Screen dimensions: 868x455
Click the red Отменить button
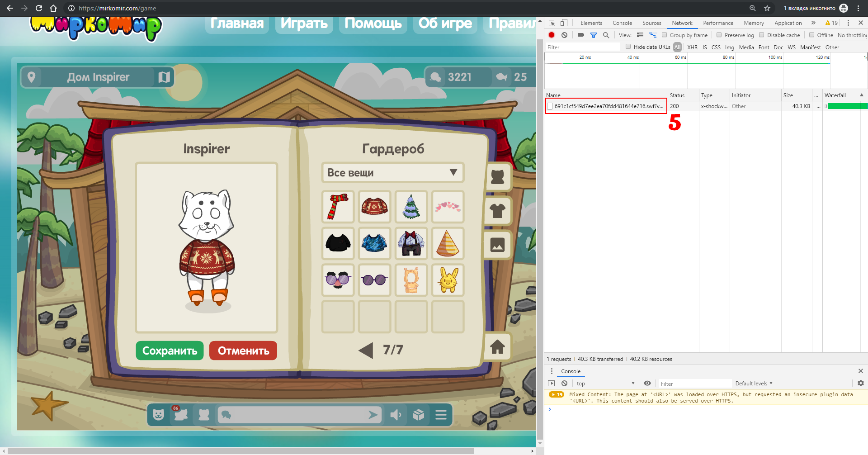(x=243, y=351)
